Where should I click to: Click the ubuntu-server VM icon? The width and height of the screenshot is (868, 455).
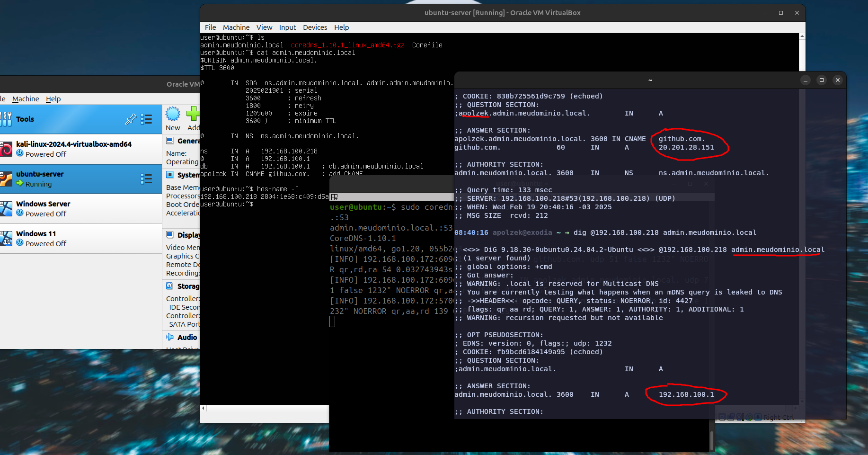point(6,179)
